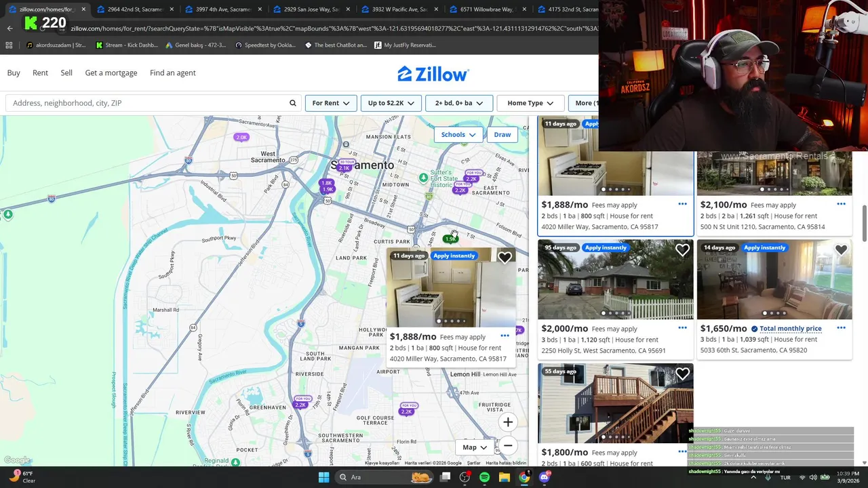
Task: Open more options for $2,000/mo listing
Action: tap(682, 328)
